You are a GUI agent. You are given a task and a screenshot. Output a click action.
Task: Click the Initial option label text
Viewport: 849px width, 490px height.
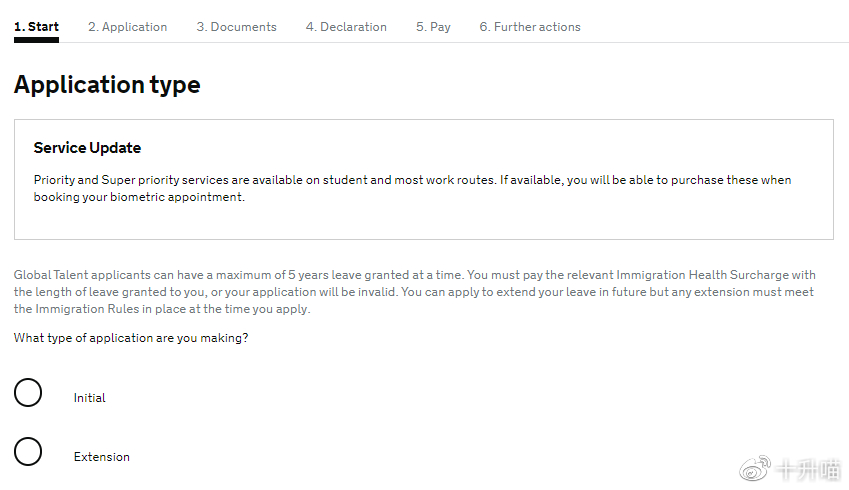coord(89,398)
